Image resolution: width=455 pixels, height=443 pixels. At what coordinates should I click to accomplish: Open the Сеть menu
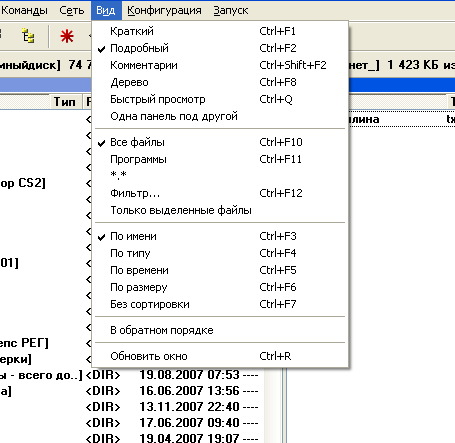pyautogui.click(x=71, y=10)
